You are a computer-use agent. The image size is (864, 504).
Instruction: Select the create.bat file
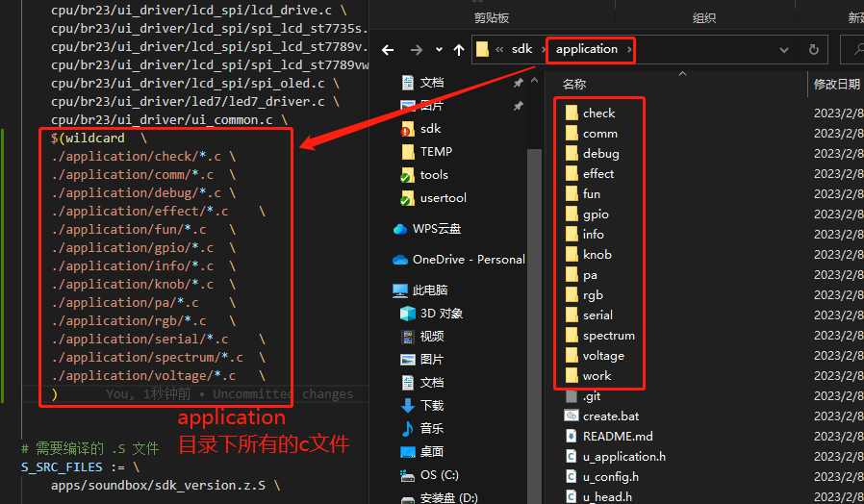(x=602, y=416)
